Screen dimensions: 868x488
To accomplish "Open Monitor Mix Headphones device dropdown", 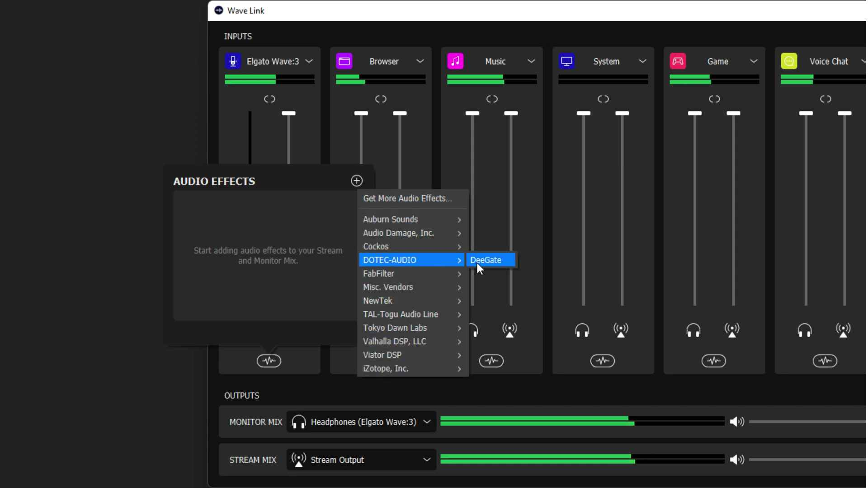I will (361, 422).
